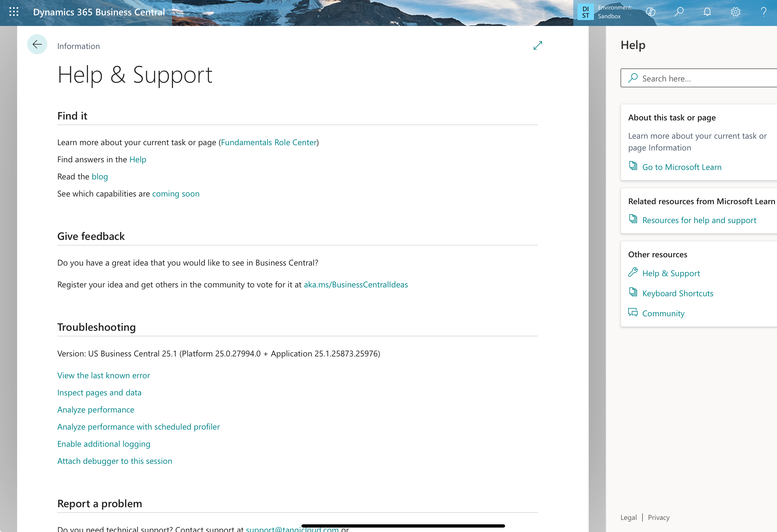The width and height of the screenshot is (777, 532).
Task: Click the DI ST environment badge
Action: pos(585,12)
